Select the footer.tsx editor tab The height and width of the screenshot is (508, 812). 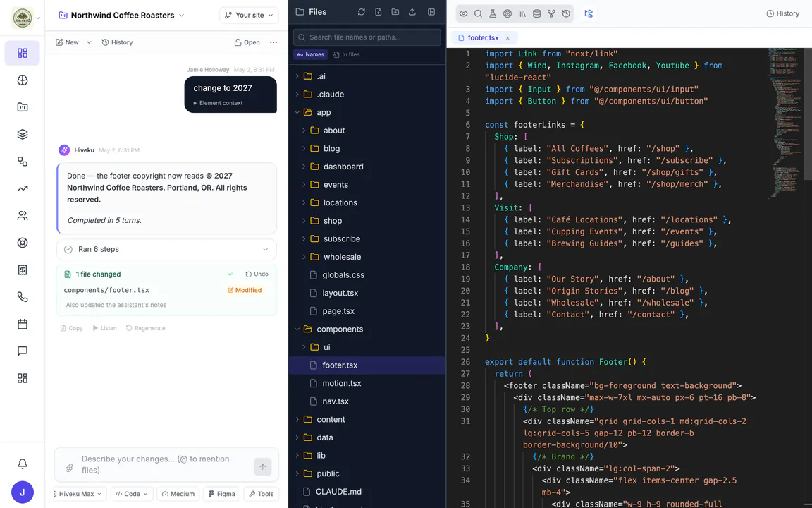[483, 38]
